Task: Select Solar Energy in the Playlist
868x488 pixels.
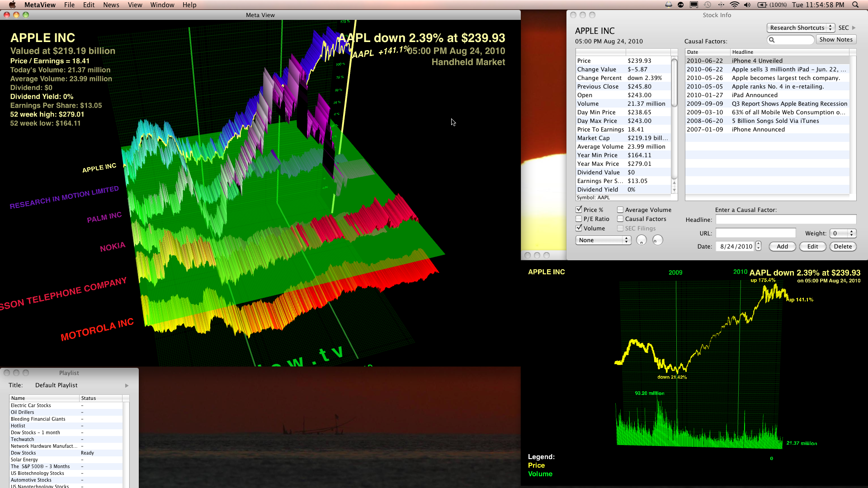Action: (66, 460)
